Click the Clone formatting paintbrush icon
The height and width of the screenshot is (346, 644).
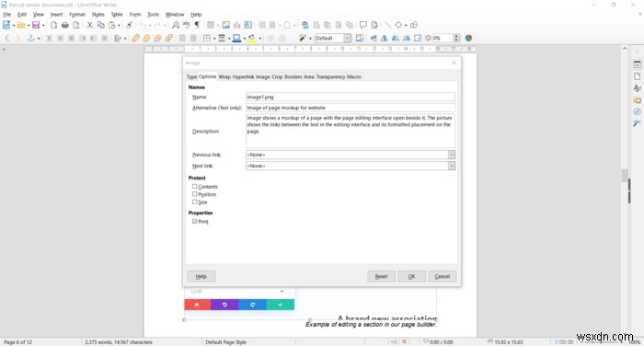[x=129, y=25]
